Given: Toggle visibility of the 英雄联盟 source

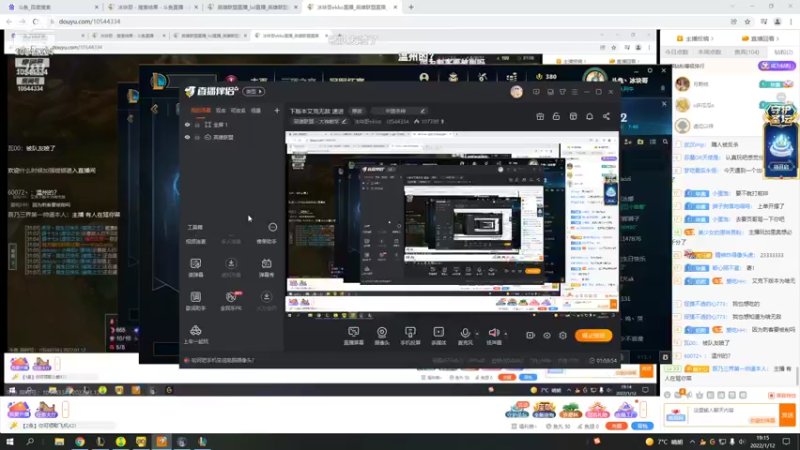Looking at the screenshot, I should (x=187, y=137).
